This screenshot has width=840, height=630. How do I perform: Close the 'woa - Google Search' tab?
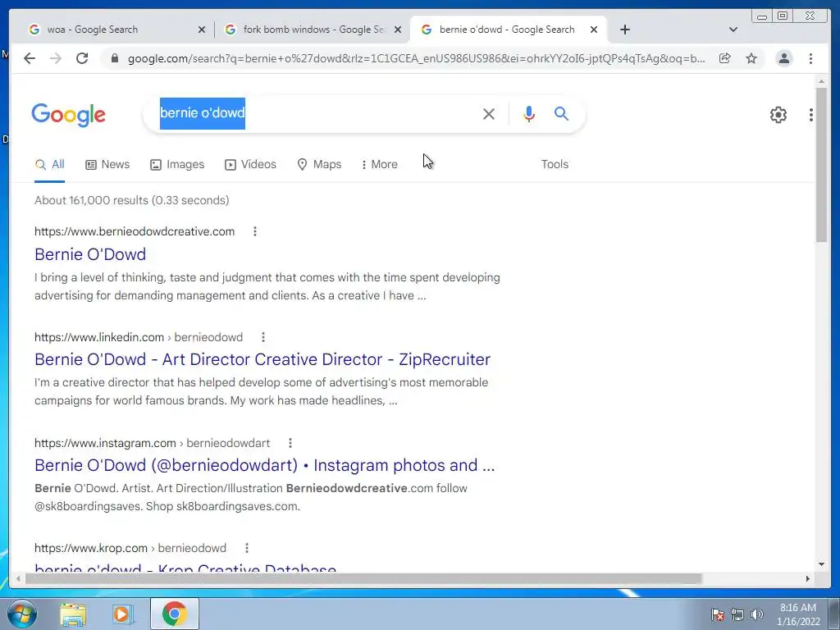[x=202, y=30]
